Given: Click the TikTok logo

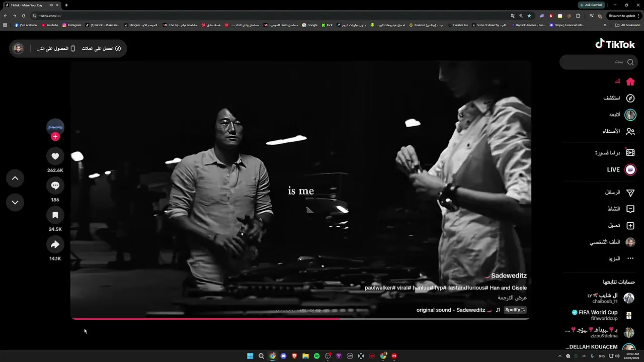Looking at the screenshot, I should click(x=615, y=44).
